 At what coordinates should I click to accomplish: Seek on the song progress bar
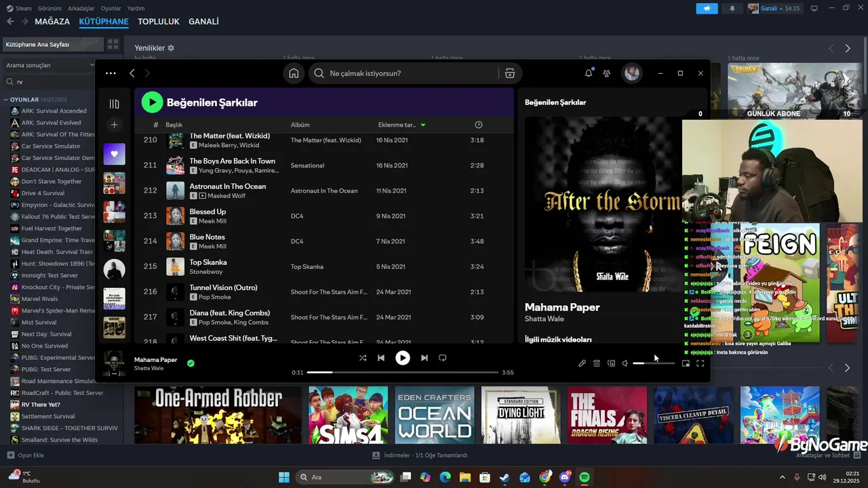pyautogui.click(x=403, y=372)
